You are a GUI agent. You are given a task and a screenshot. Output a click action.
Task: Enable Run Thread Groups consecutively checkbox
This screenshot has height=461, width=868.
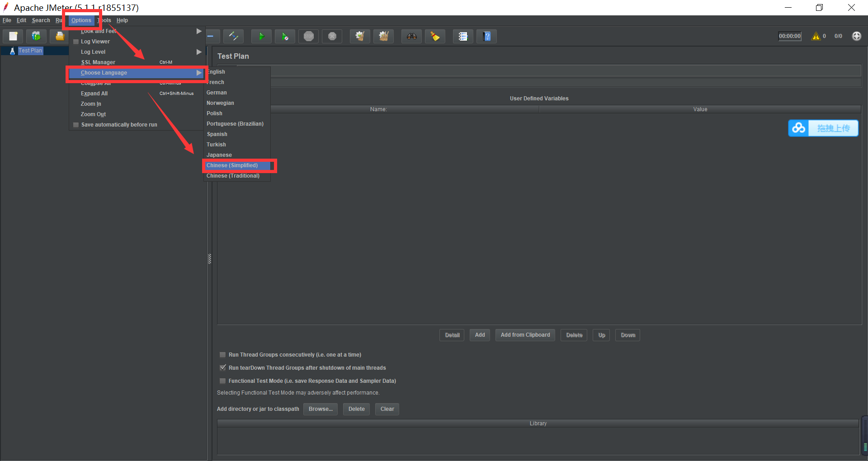click(222, 355)
